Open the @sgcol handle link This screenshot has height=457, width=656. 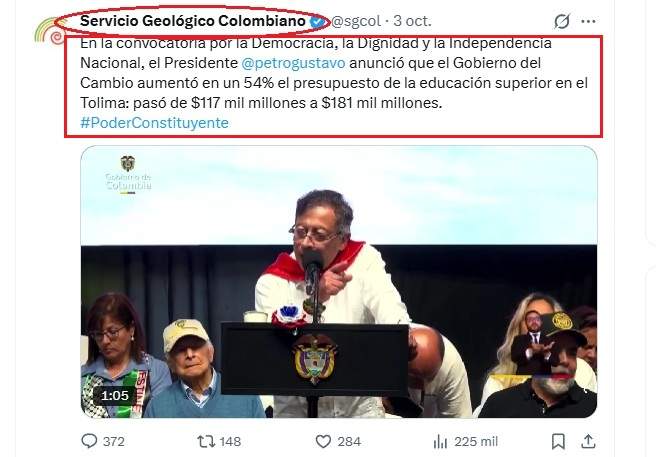pyautogui.click(x=356, y=21)
